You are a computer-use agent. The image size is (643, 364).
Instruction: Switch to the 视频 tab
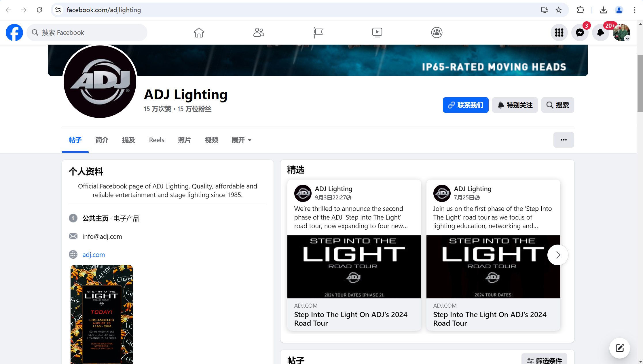(211, 140)
